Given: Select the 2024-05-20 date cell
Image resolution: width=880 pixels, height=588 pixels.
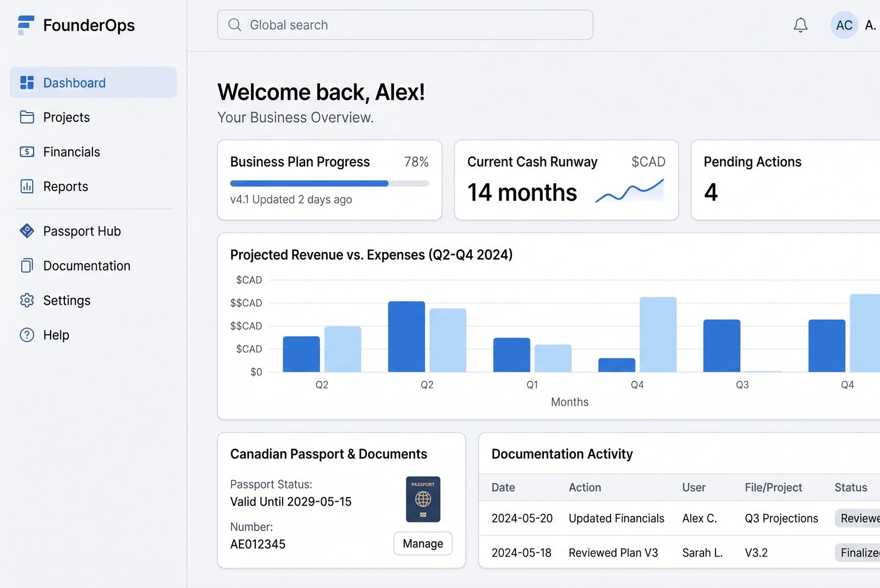Looking at the screenshot, I should (522, 518).
